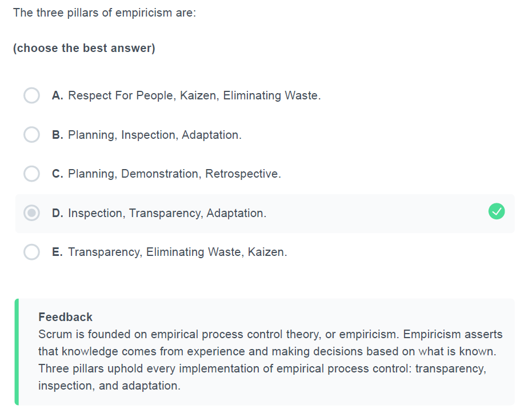Click the green bar beside Feedback panel
Viewport: 532px width, 417px height.
pyautogui.click(x=17, y=352)
